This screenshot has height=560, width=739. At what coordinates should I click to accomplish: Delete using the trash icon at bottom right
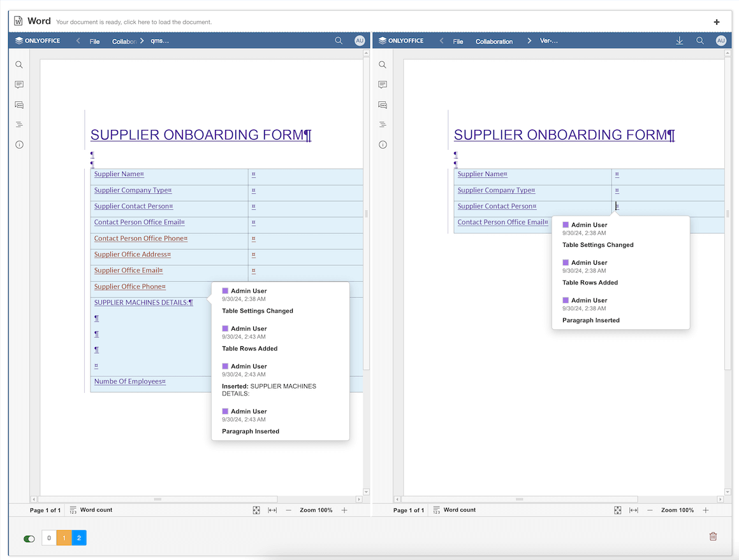(x=713, y=536)
